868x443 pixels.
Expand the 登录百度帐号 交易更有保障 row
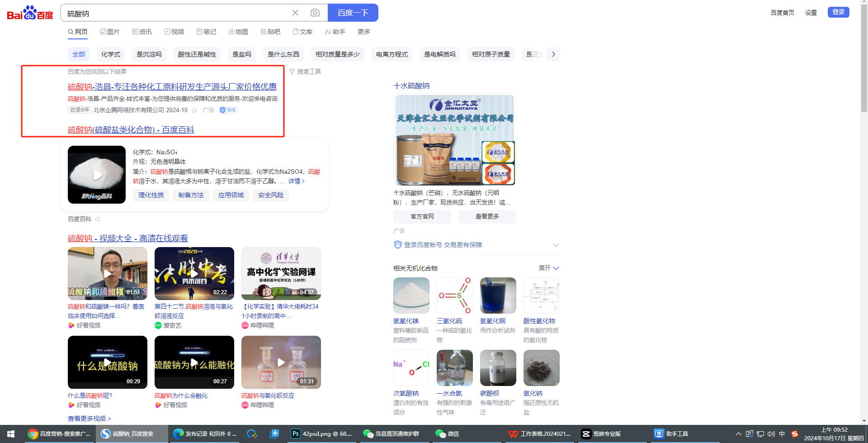pyautogui.click(x=476, y=245)
